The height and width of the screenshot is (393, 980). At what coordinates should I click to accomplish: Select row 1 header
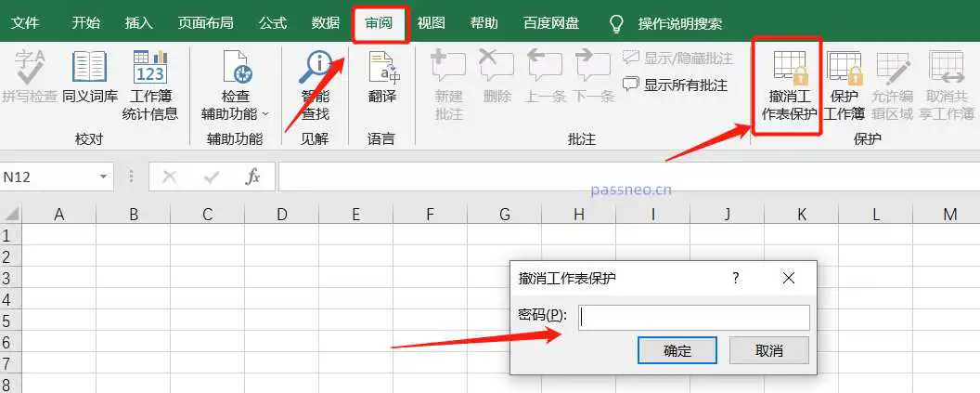10,235
